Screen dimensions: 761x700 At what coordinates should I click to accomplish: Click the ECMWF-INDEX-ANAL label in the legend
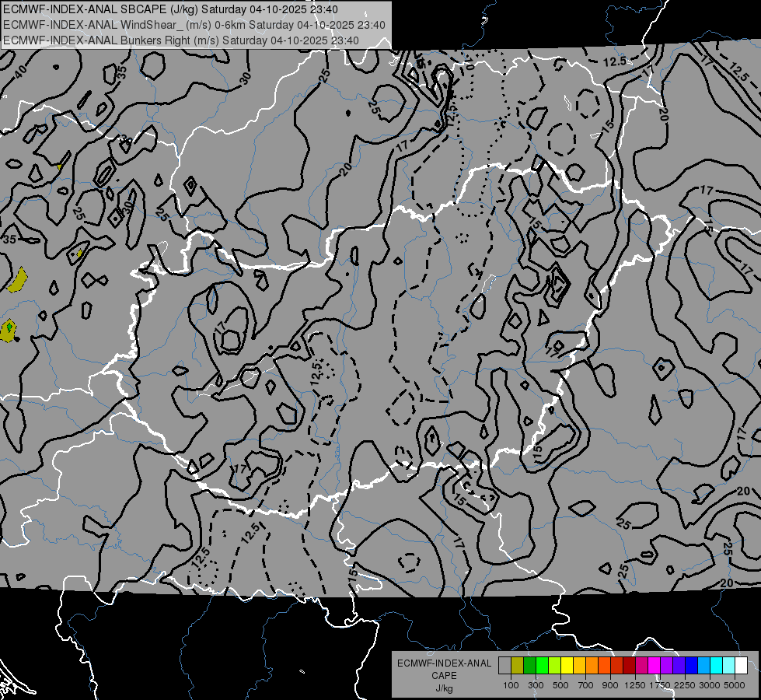[445, 663]
